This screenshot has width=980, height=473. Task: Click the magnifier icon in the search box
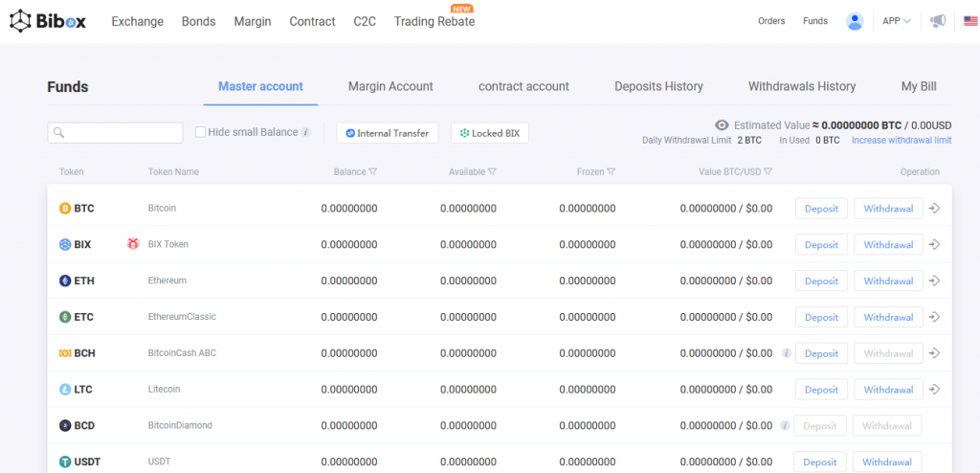click(x=59, y=133)
